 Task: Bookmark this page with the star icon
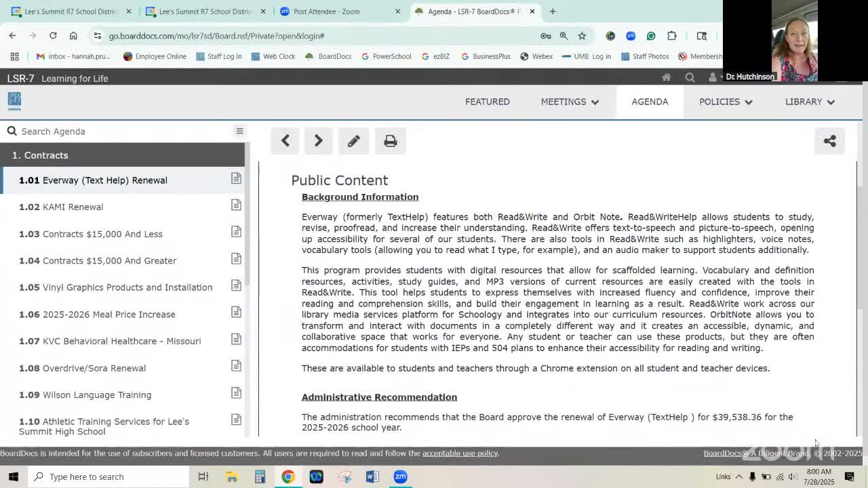[x=582, y=36]
